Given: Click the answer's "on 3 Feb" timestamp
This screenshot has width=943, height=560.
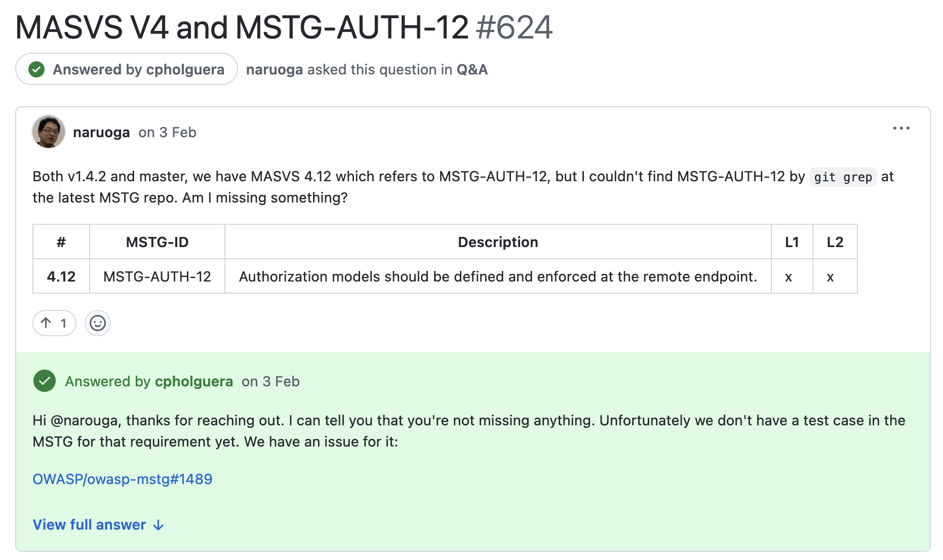Looking at the screenshot, I should [271, 381].
